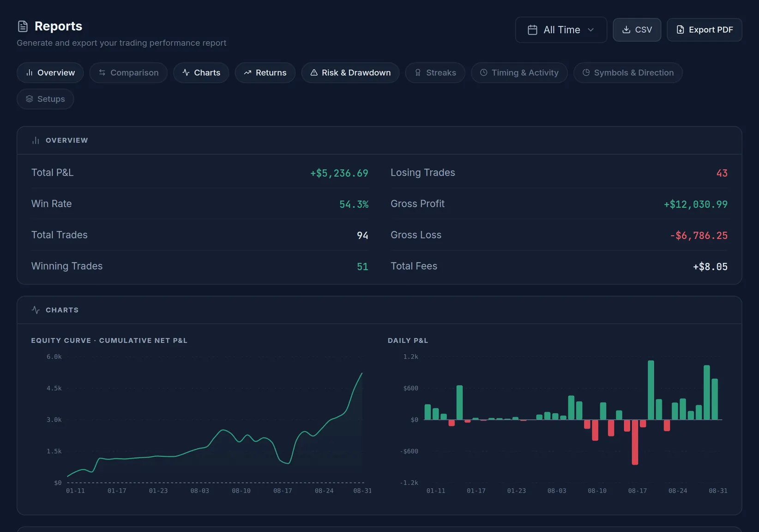Toggle the Risk & Drawdown section chip
This screenshot has height=532, width=759.
350,73
